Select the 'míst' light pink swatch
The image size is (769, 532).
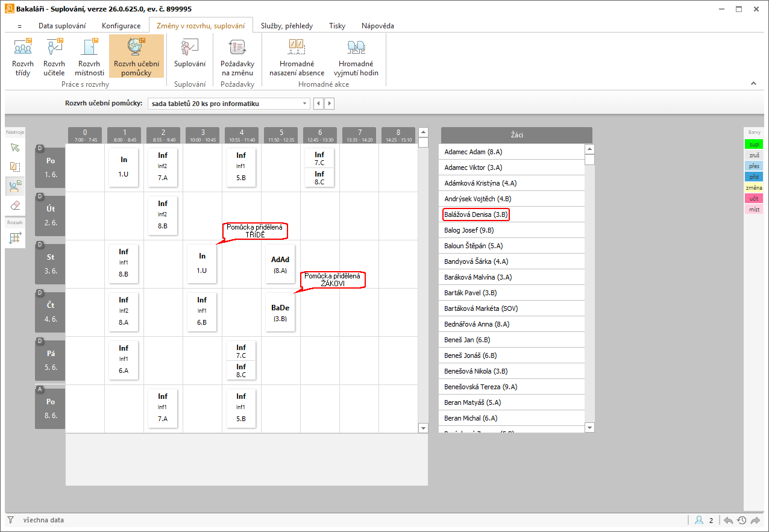pos(754,209)
